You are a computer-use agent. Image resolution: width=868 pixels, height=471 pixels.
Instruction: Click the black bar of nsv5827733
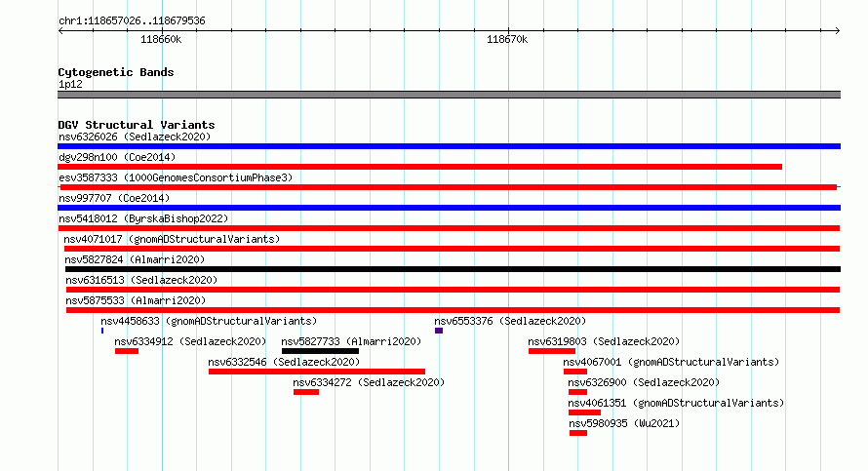[x=321, y=351]
